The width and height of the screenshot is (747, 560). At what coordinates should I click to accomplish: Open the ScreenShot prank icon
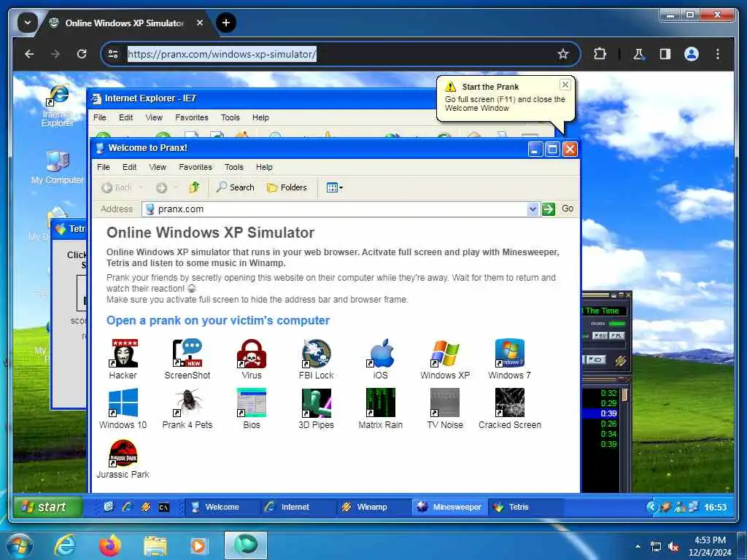pos(187,359)
